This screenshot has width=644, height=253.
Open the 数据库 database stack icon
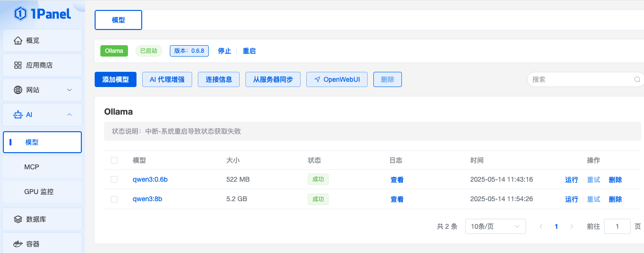tap(18, 219)
